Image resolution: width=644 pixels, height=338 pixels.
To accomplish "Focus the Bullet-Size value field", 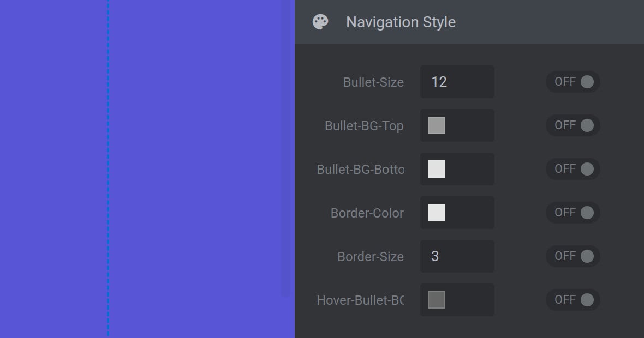I will click(x=457, y=82).
